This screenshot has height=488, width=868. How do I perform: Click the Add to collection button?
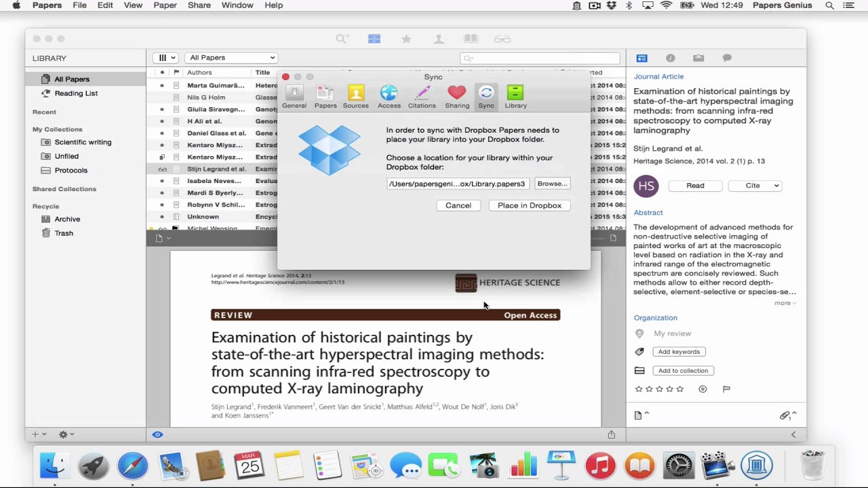pos(683,371)
